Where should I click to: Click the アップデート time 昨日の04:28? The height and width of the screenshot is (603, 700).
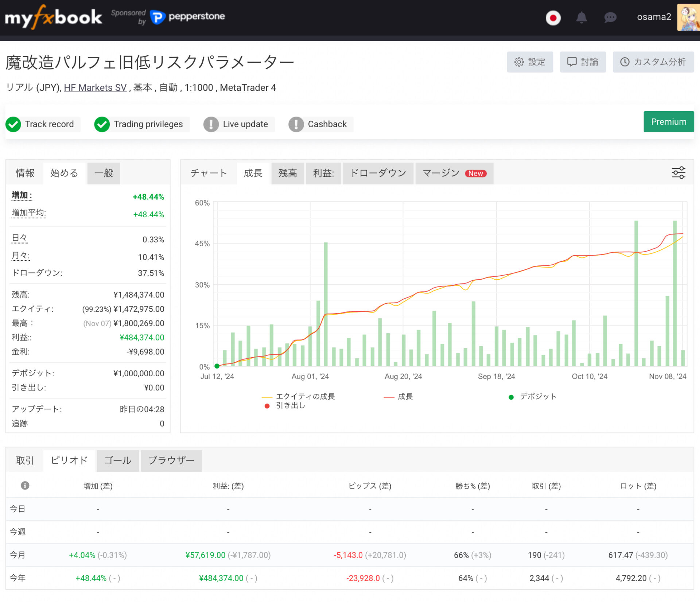click(x=142, y=409)
